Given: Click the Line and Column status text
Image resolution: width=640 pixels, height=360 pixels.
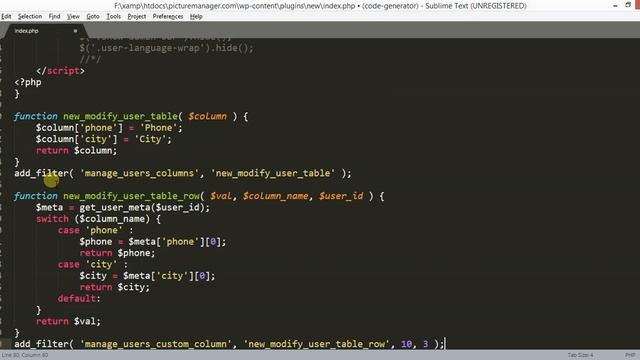Looking at the screenshot, I should tap(25, 355).
